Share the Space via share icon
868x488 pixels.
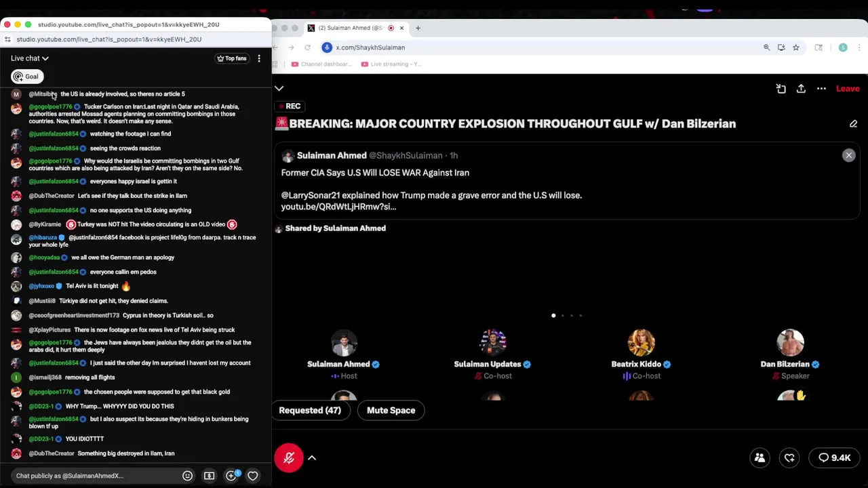click(801, 89)
